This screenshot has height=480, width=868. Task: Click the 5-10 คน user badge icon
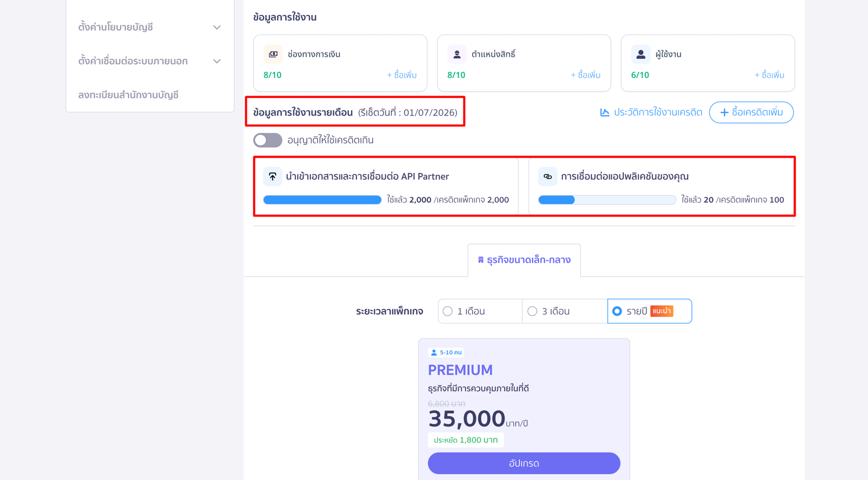pos(434,353)
